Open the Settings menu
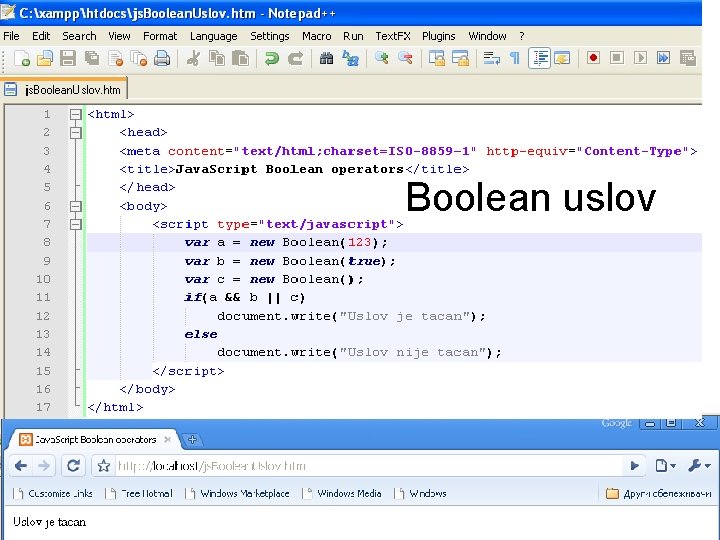This screenshot has height=540, width=720. pyautogui.click(x=270, y=36)
